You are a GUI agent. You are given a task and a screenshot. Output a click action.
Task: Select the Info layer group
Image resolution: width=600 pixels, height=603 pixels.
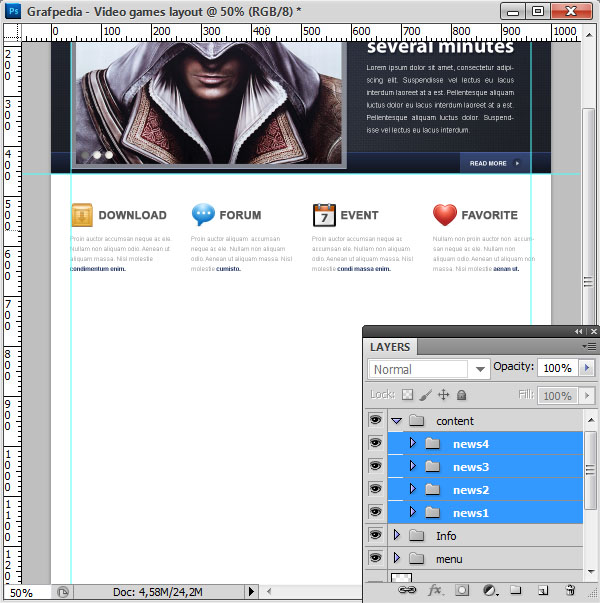pyautogui.click(x=485, y=535)
